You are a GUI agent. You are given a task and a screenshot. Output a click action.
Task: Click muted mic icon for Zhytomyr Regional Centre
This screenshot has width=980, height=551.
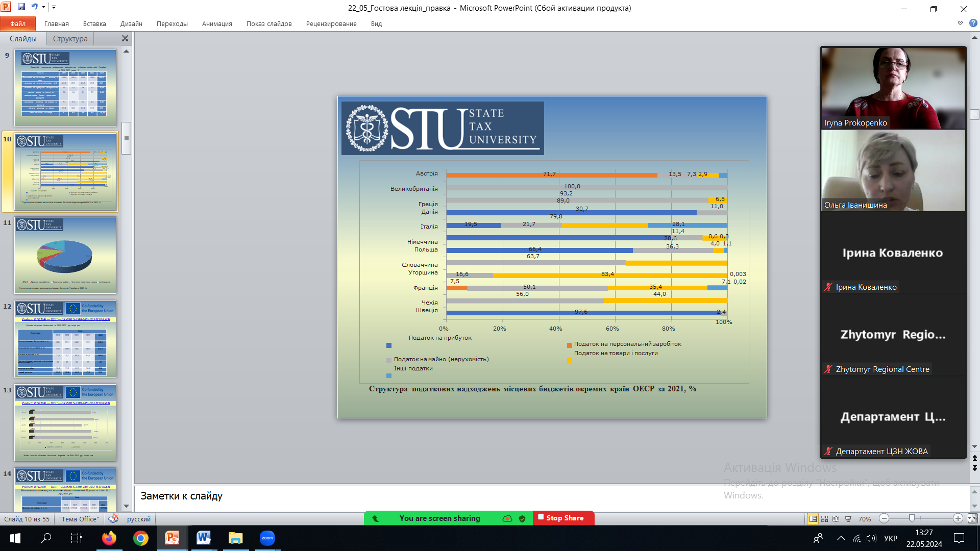pyautogui.click(x=828, y=369)
